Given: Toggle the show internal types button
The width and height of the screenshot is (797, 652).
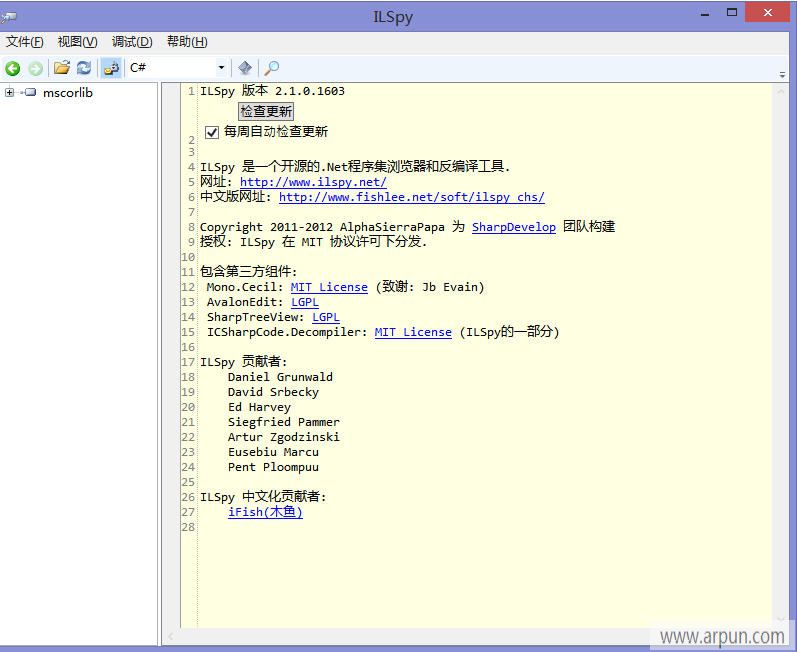Looking at the screenshot, I should click(111, 68).
